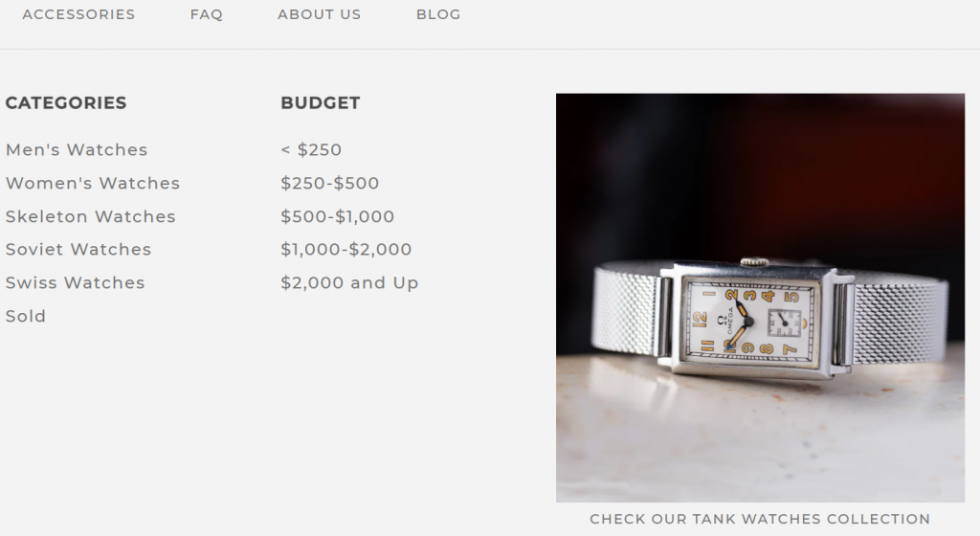Select Swiss Watches category
The image size is (980, 536).
click(x=75, y=282)
